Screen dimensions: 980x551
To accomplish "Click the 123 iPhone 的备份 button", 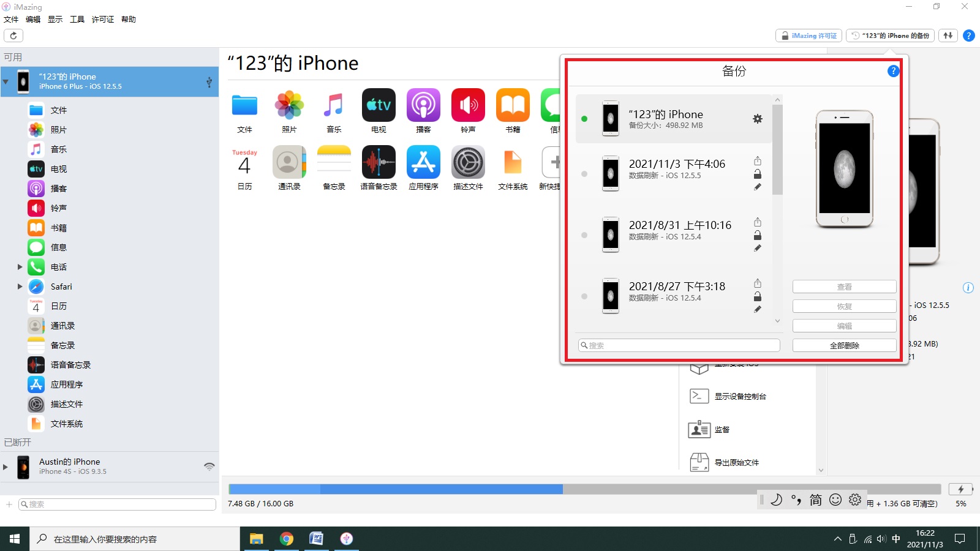I will coord(890,36).
